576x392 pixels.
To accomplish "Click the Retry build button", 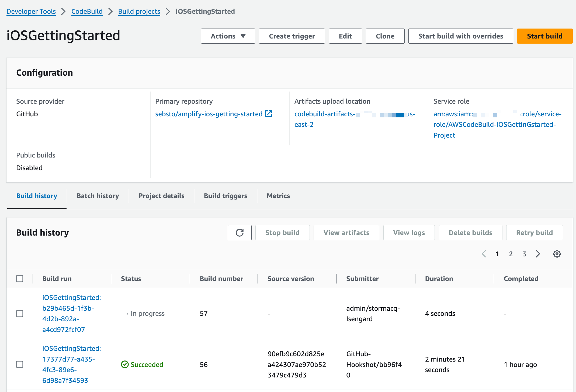I will click(534, 232).
